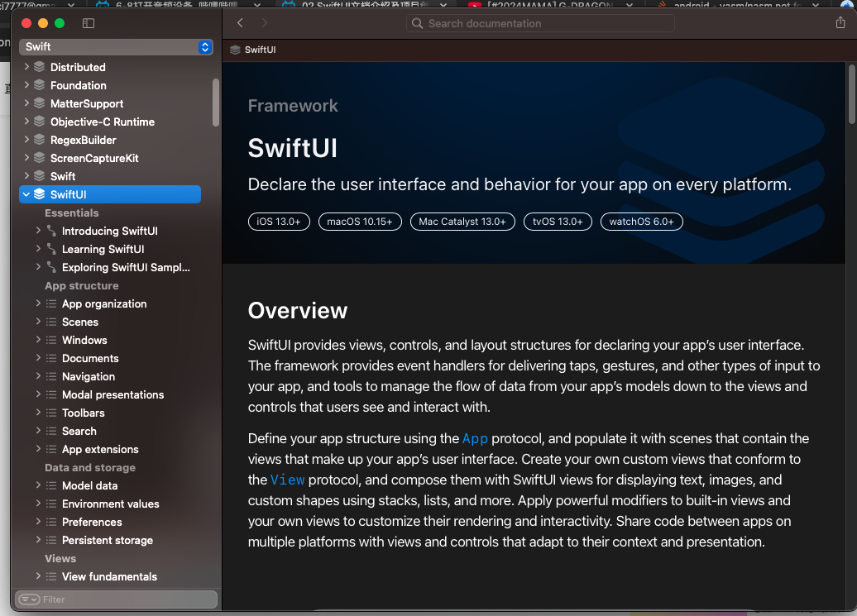The height and width of the screenshot is (616, 857).
Task: Click the sidebar vertical scrollbar
Action: [216, 103]
